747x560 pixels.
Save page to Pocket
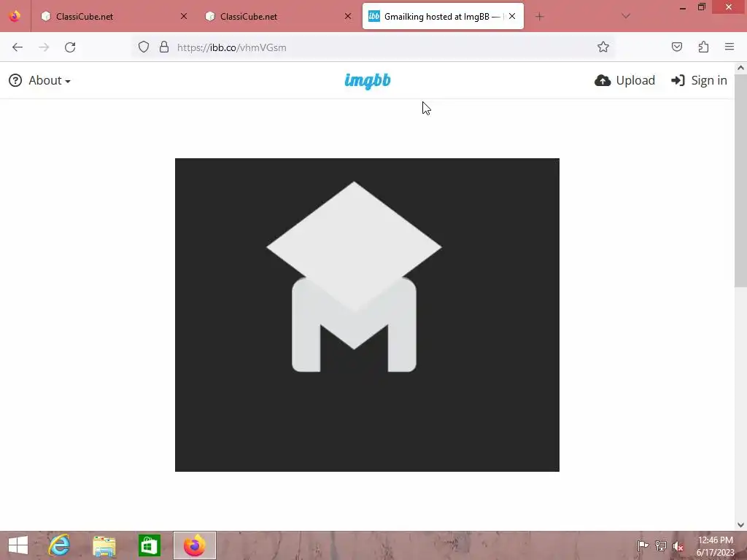click(677, 47)
